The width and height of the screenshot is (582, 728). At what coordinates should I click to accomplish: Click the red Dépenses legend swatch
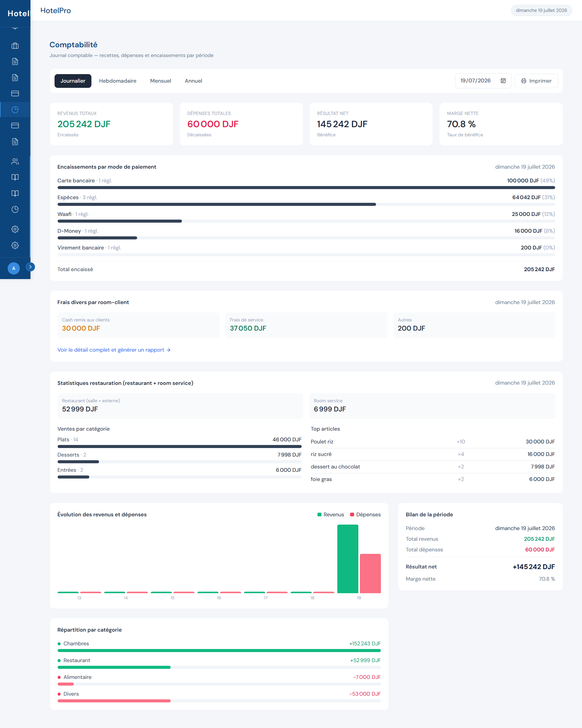coord(352,515)
